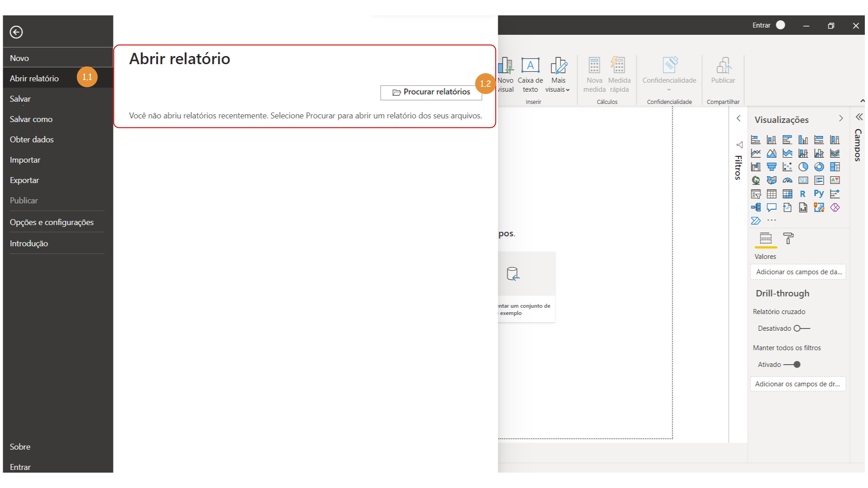Click the Adicionar os campos de dados well
Screen dimensions: 868x488
pyautogui.click(x=798, y=272)
